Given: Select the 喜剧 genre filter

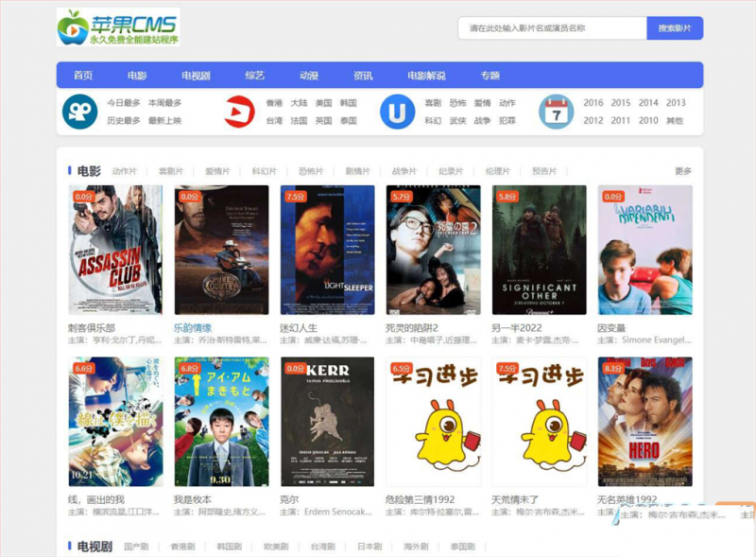Looking at the screenshot, I should click(x=433, y=103).
